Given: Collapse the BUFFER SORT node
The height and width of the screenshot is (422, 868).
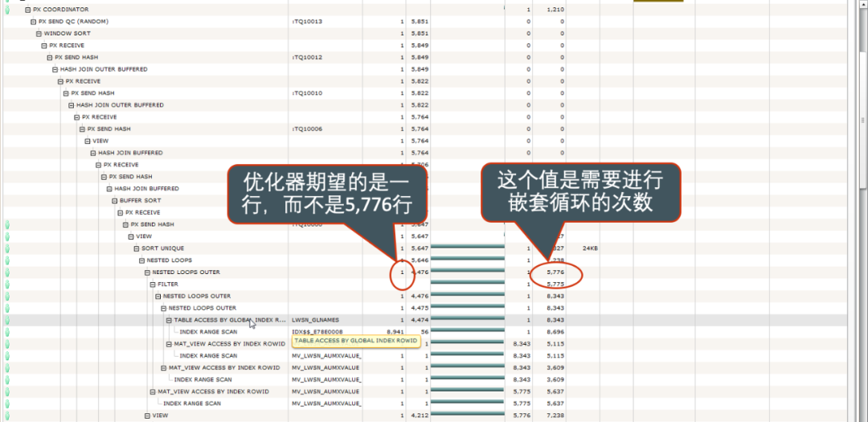Looking at the screenshot, I should pyautogui.click(x=113, y=201).
